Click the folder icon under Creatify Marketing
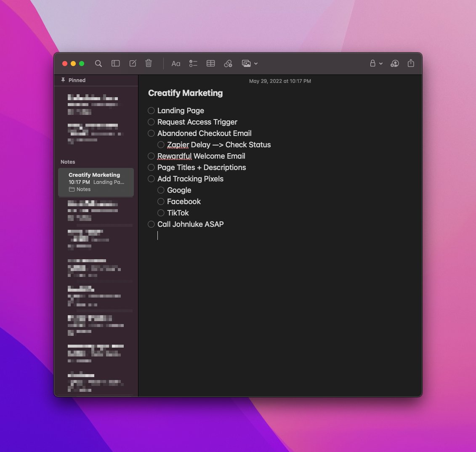Image resolution: width=476 pixels, height=452 pixels. [x=72, y=189]
